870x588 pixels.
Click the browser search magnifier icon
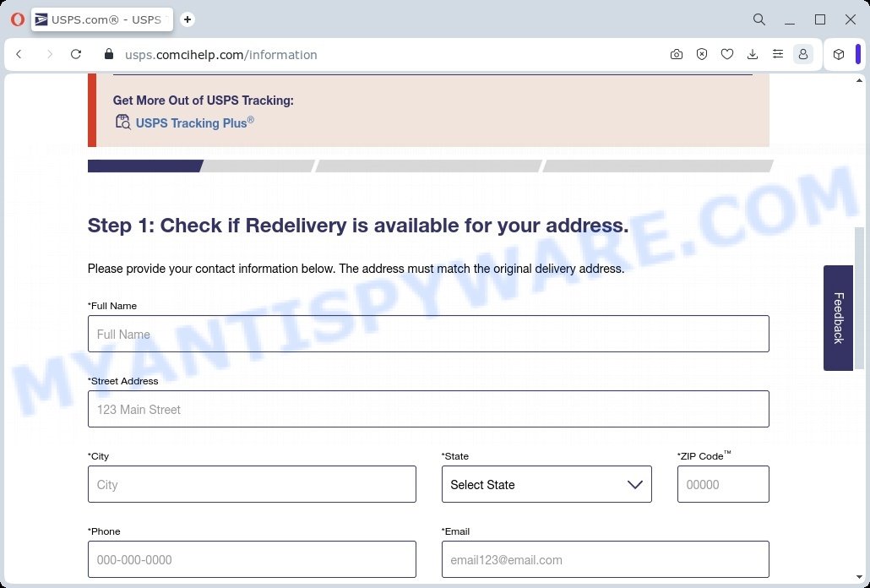click(759, 19)
